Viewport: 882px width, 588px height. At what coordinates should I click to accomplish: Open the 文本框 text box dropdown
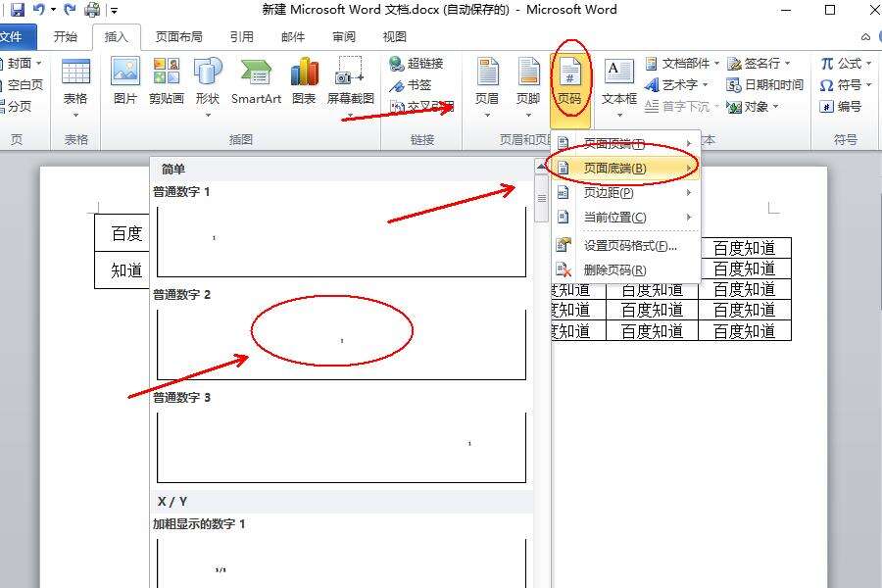(619, 87)
